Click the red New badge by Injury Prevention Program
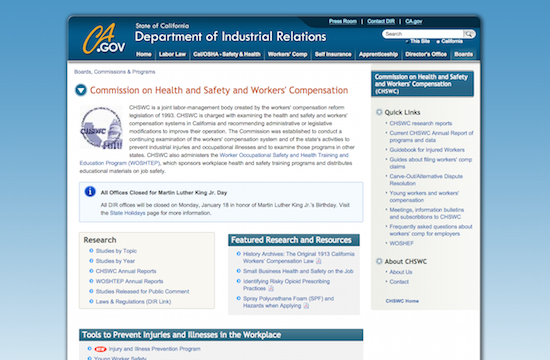The image size is (550, 360). pos(100,349)
